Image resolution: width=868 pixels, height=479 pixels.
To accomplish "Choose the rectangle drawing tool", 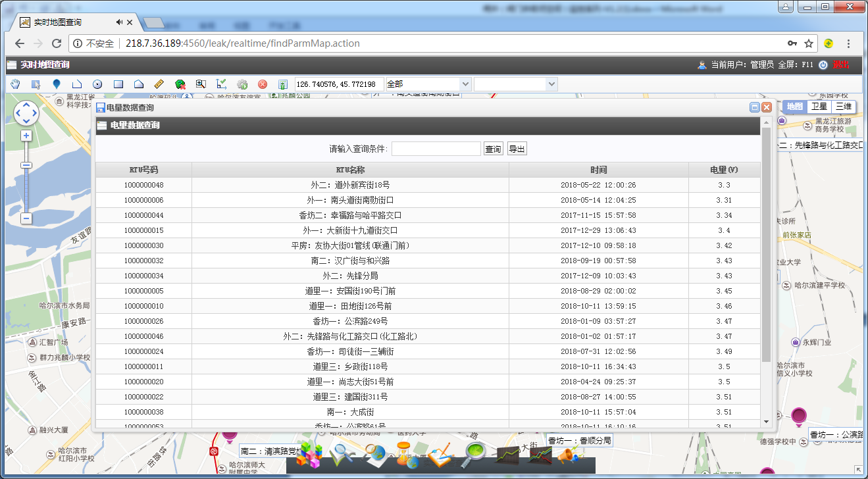I will [118, 84].
